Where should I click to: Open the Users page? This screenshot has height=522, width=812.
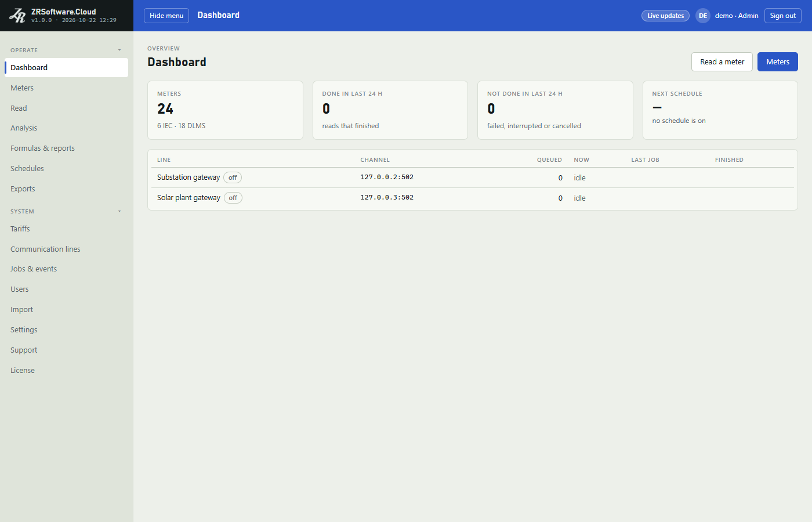[x=67, y=289]
